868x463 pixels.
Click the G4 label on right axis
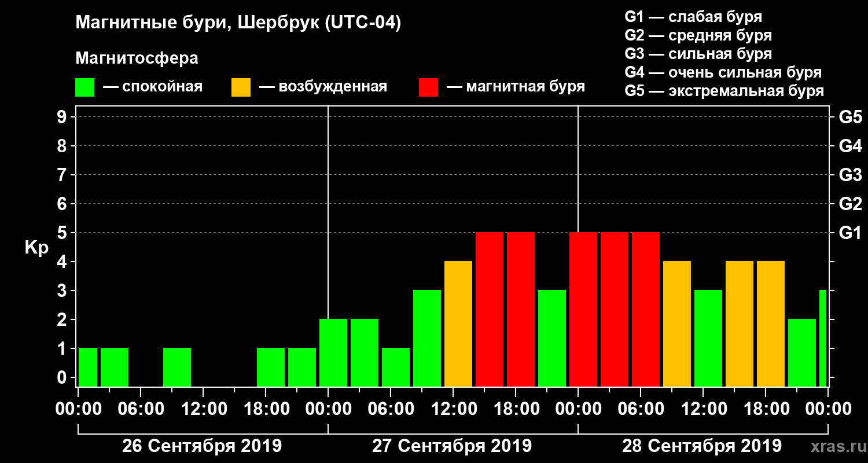coord(850,146)
